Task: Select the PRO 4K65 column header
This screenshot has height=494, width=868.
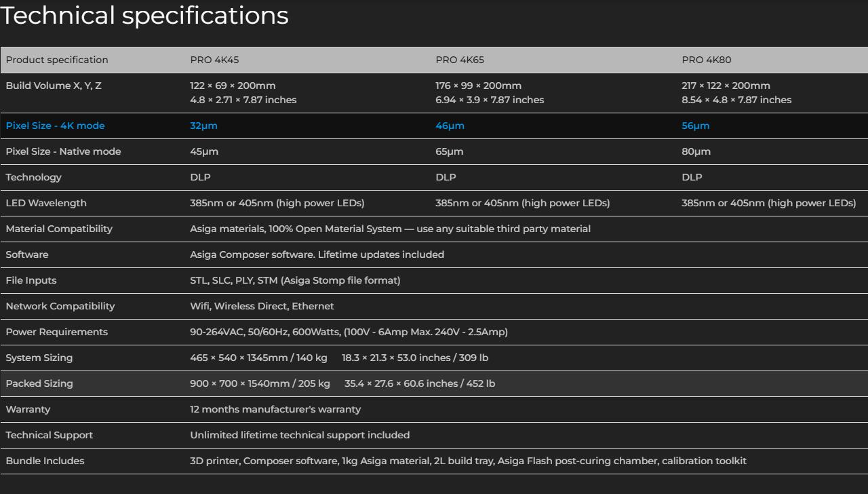Action: coord(460,60)
